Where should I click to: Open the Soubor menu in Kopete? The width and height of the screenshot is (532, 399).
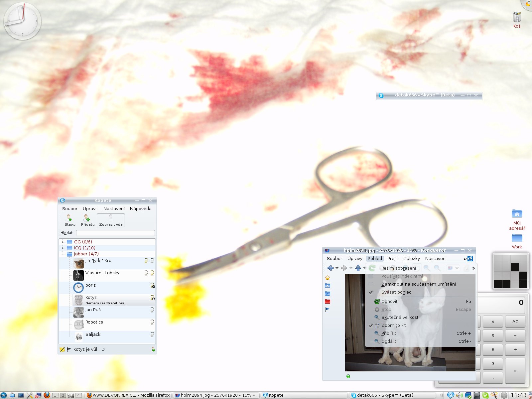point(70,209)
